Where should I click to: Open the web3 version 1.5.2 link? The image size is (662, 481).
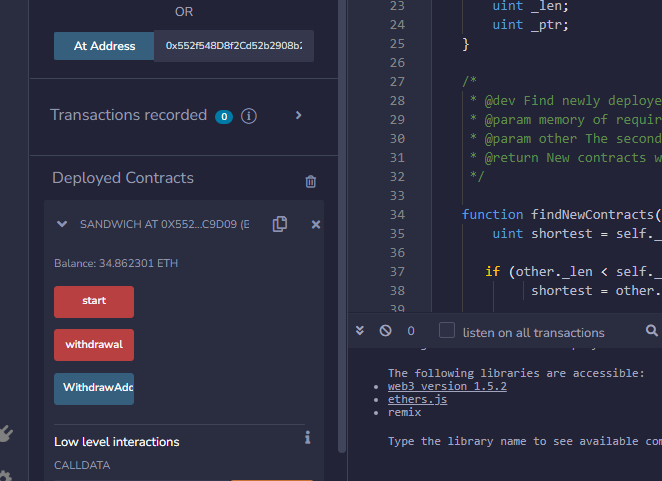click(x=447, y=386)
